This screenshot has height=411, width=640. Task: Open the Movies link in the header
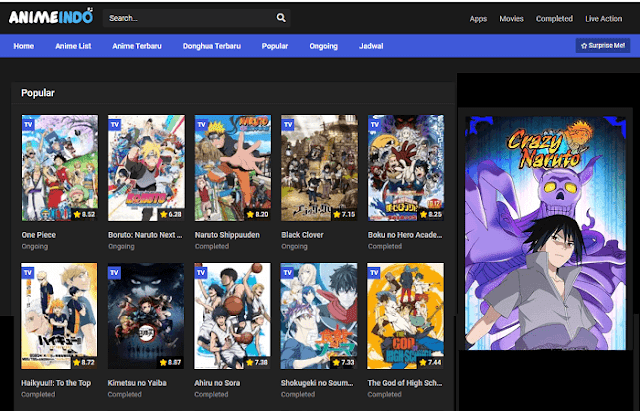[511, 19]
